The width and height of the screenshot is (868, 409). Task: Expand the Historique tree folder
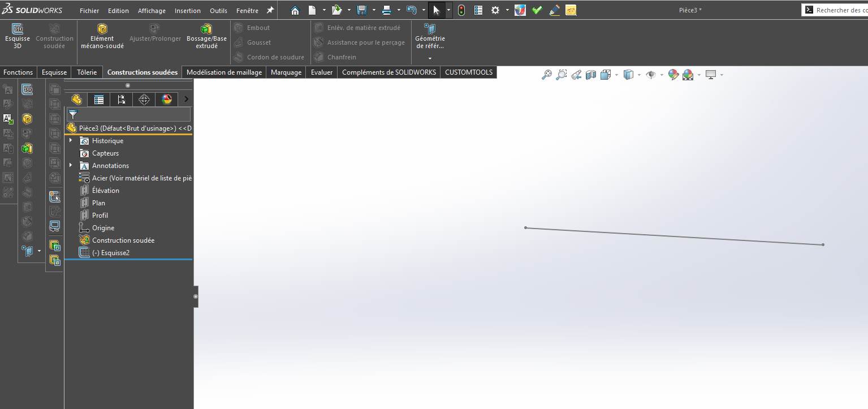point(71,140)
